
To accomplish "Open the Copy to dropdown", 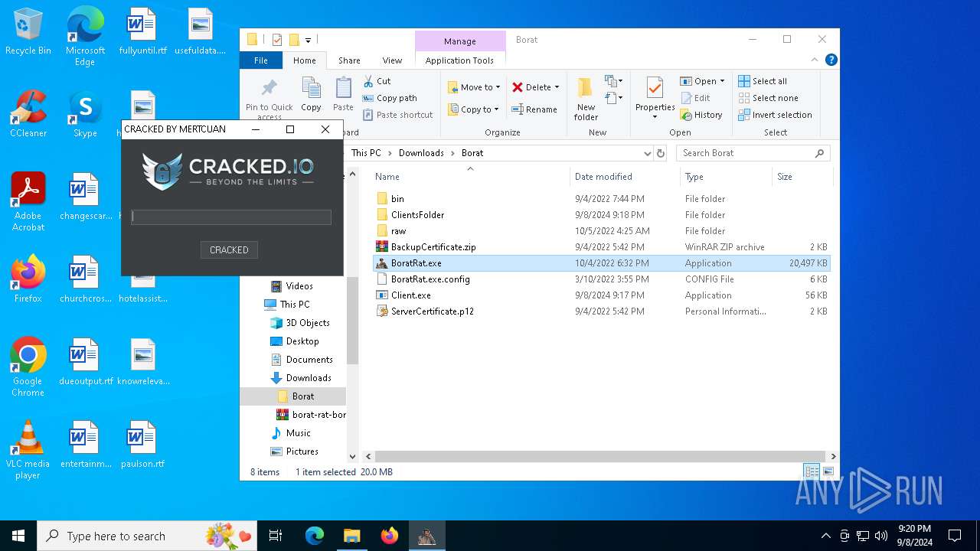I will 473,109.
